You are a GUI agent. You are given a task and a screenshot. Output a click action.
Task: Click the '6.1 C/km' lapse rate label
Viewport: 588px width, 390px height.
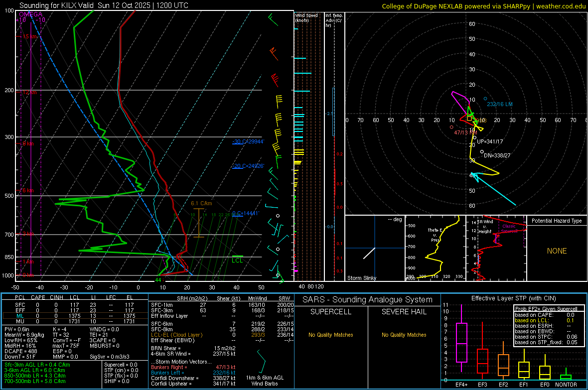point(201,203)
